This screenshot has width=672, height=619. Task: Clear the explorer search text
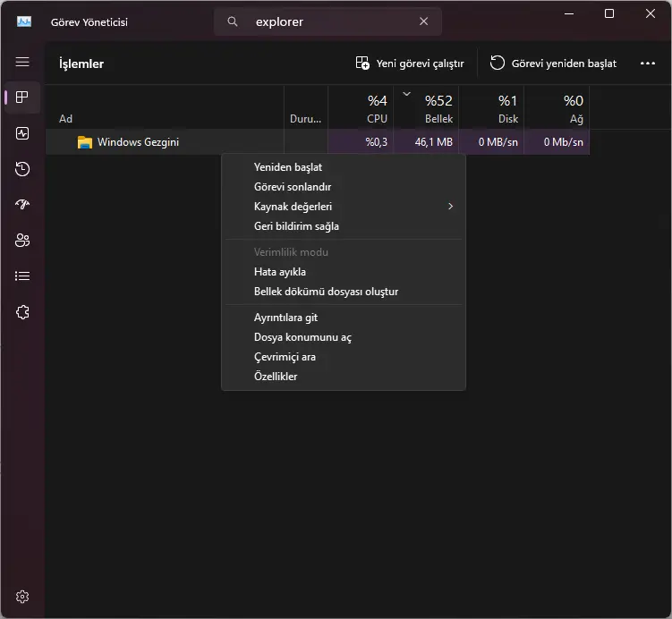423,21
